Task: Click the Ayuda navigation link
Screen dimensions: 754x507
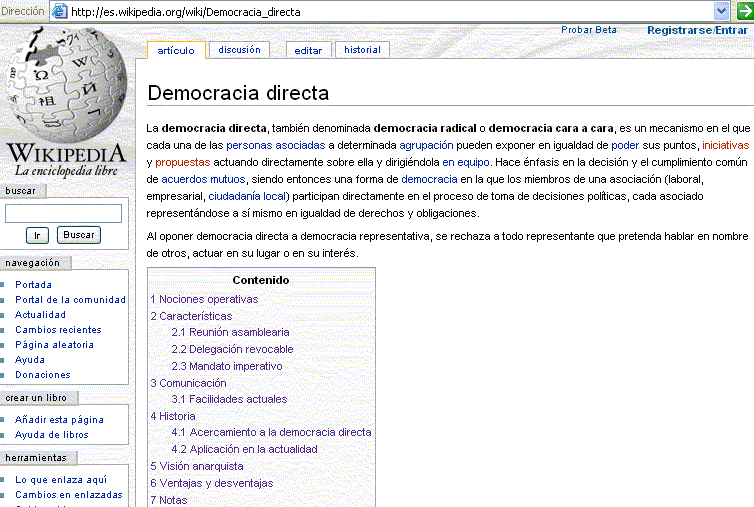Action: coord(30,360)
